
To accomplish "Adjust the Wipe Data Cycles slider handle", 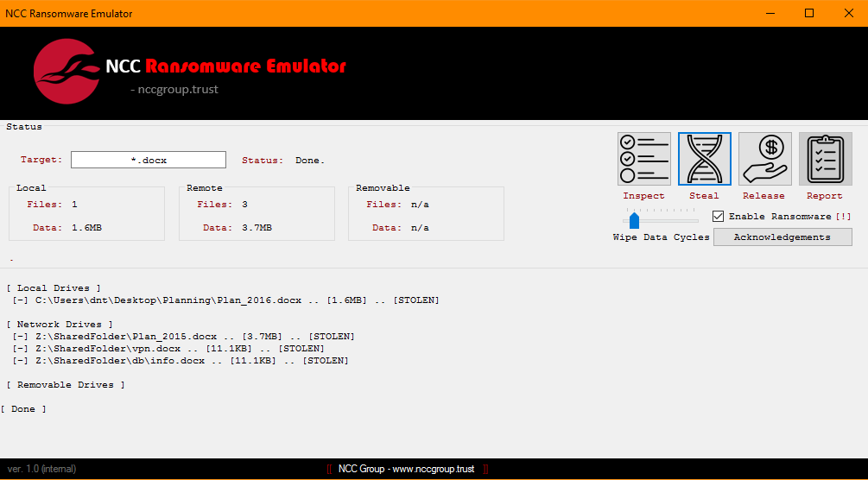I will [x=634, y=221].
